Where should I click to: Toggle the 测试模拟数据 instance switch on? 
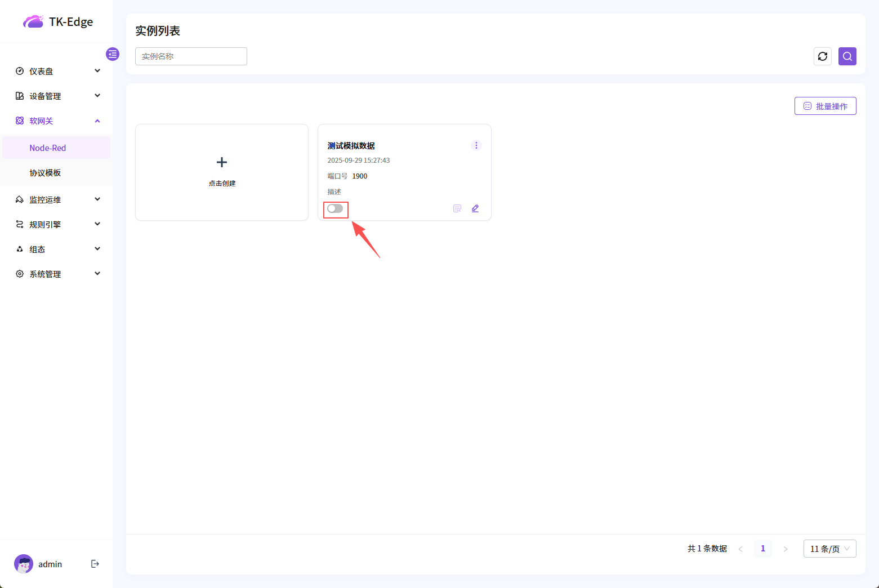335,209
